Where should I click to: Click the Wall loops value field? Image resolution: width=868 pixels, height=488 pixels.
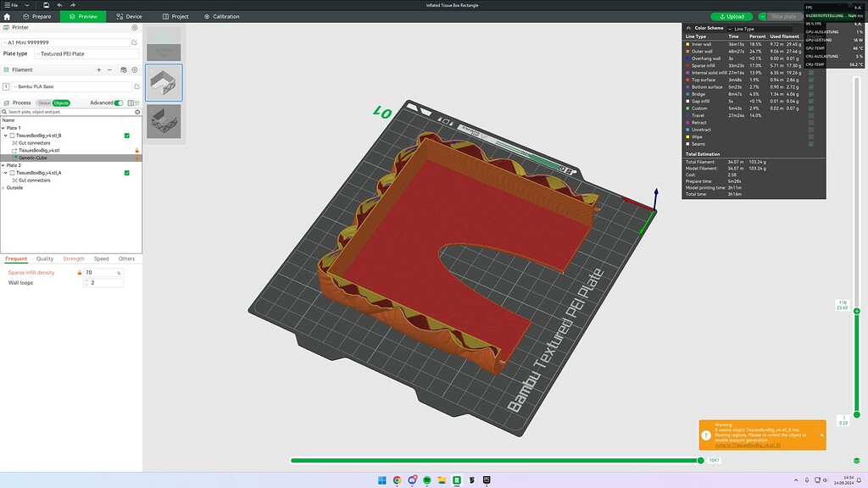pos(103,283)
